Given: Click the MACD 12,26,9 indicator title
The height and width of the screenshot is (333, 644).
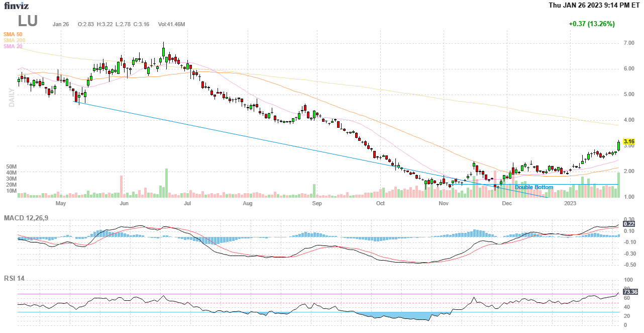Looking at the screenshot, I should pyautogui.click(x=30, y=218).
